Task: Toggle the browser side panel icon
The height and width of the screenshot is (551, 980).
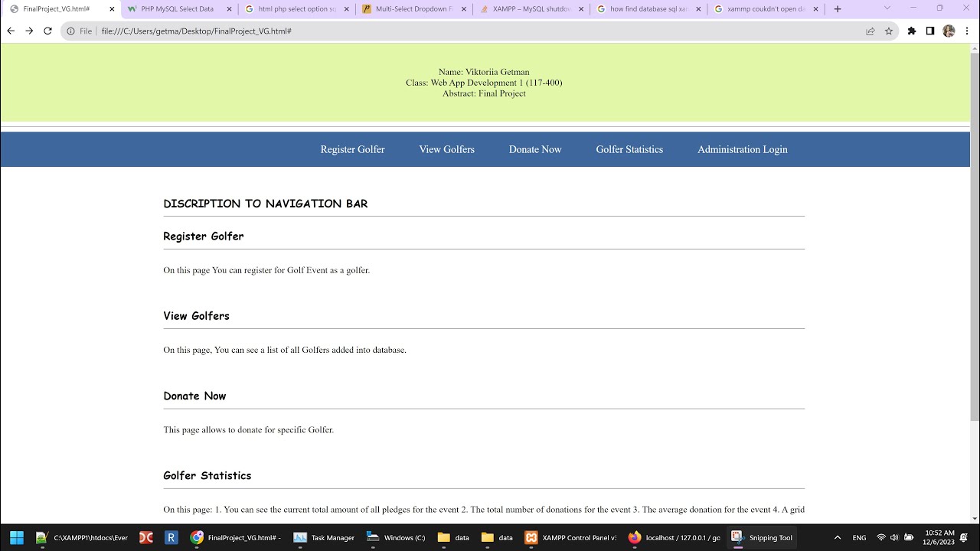Action: (930, 31)
